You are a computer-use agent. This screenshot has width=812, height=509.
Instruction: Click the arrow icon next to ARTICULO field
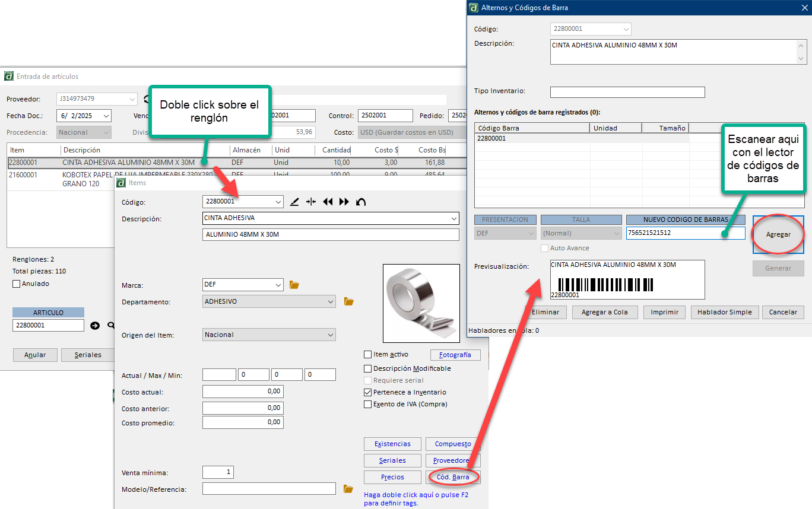tap(95, 325)
